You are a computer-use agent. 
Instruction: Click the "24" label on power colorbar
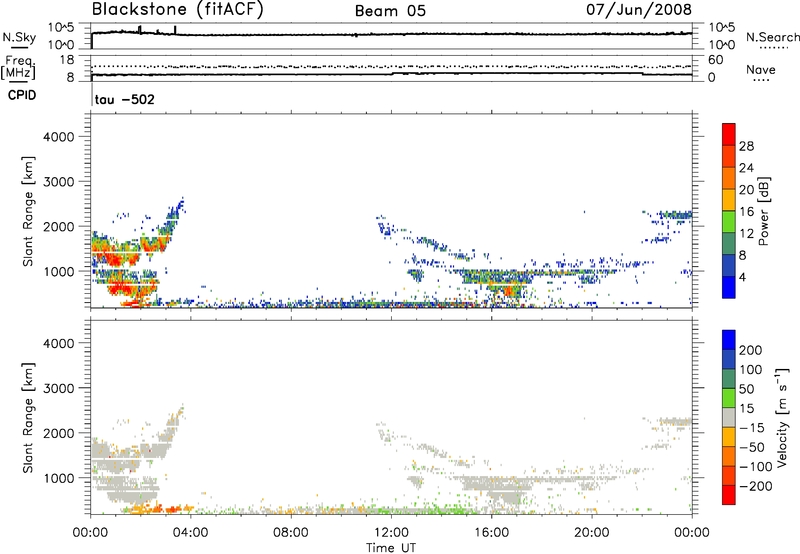click(x=746, y=168)
